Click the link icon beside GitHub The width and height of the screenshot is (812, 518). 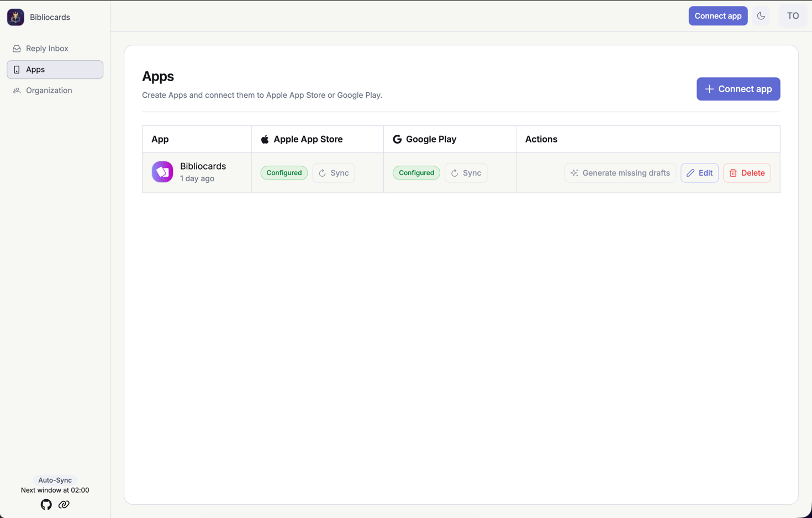click(64, 505)
